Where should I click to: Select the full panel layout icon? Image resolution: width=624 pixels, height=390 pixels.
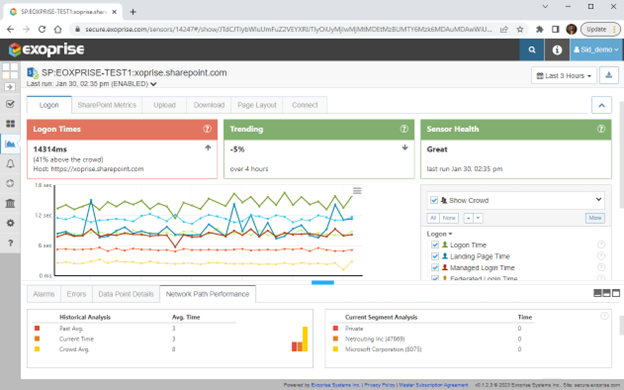[616, 293]
